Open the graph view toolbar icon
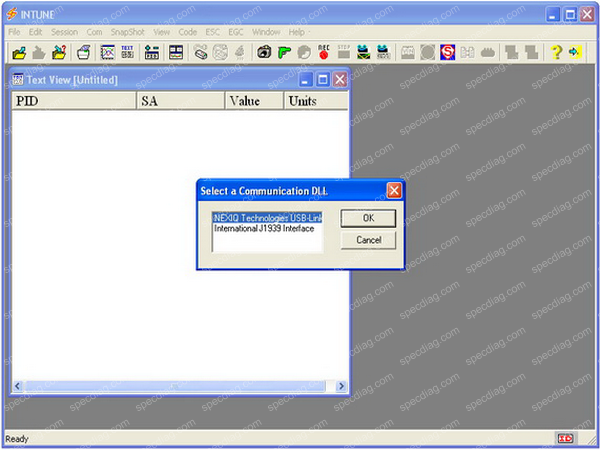 pos(107,52)
